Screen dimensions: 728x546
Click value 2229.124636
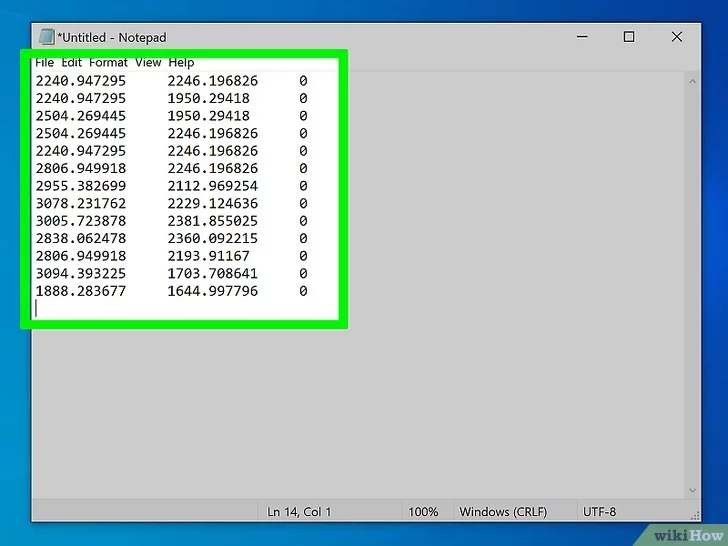(x=213, y=203)
